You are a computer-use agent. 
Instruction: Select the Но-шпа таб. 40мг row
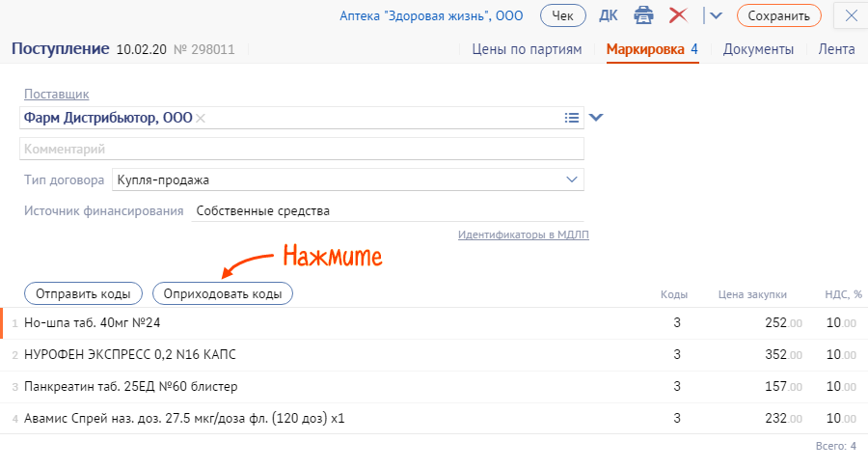(x=289, y=322)
